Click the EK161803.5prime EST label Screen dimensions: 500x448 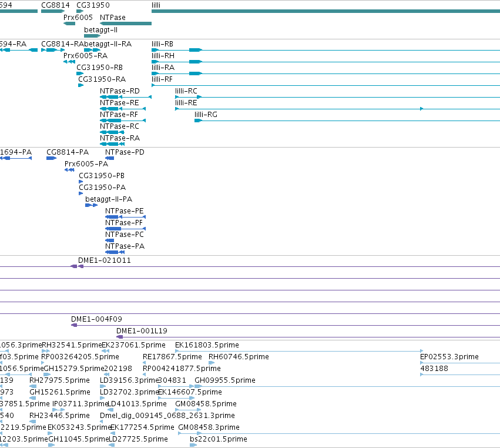207,345
